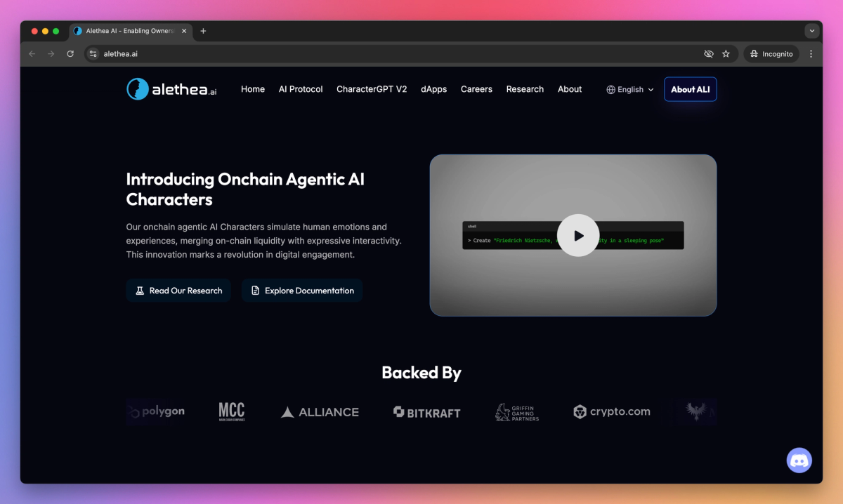
Task: Bookmark this page with the star
Action: pos(726,53)
